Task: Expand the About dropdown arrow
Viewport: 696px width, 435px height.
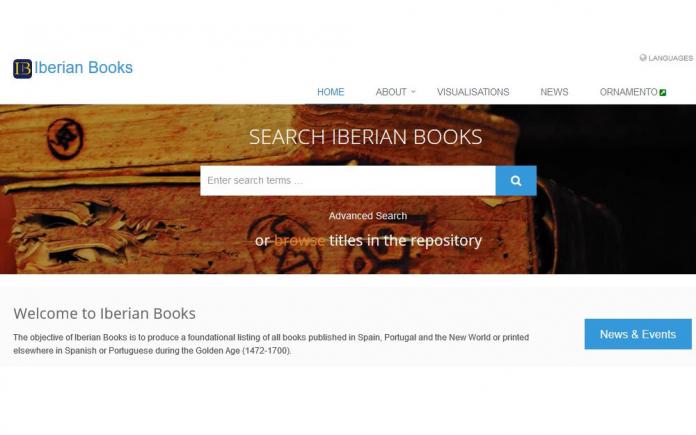Action: 413,92
